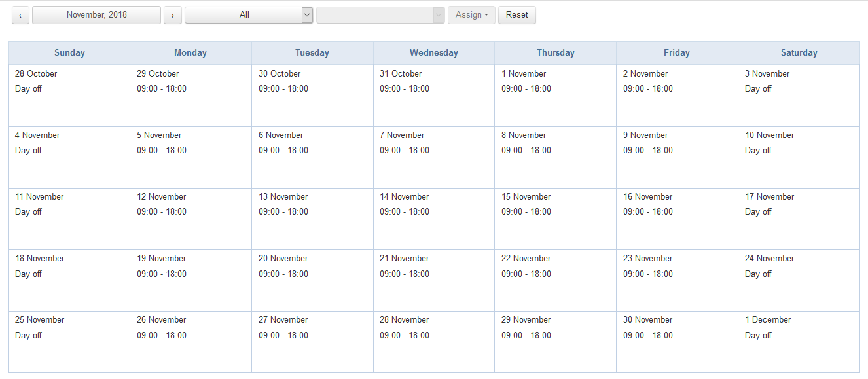Image resolution: width=868 pixels, height=379 pixels.
Task: Click the November, 2018 date field
Action: pos(96,14)
